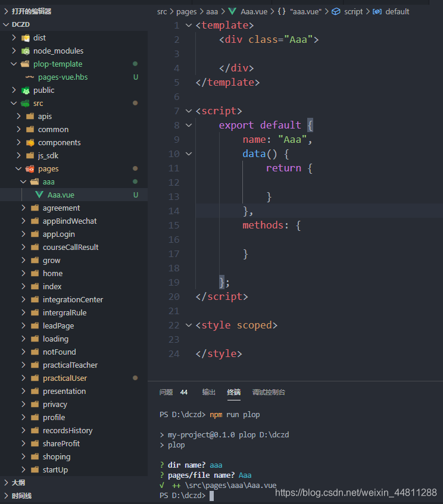Click the dist folder icon
The height and width of the screenshot is (504, 443).
26,38
